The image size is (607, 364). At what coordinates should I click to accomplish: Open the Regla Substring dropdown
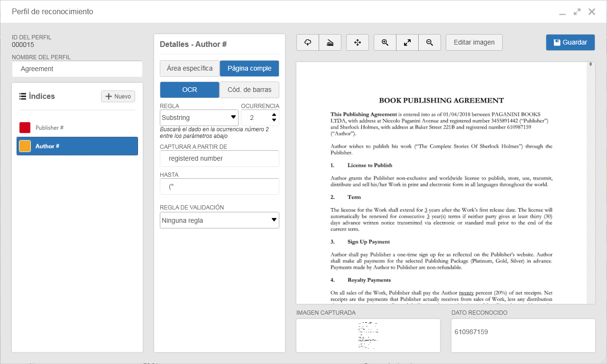[199, 118]
